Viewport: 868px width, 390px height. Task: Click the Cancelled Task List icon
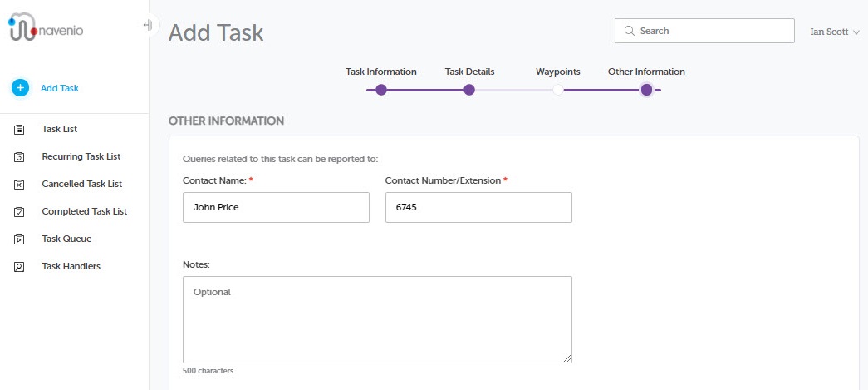19,185
